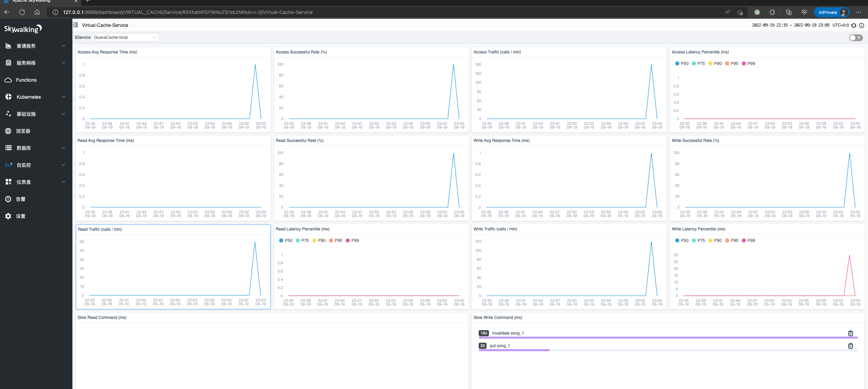868x389 pixels.
Task: Toggle P50 legend in Access Latency Percentile
Action: 681,64
